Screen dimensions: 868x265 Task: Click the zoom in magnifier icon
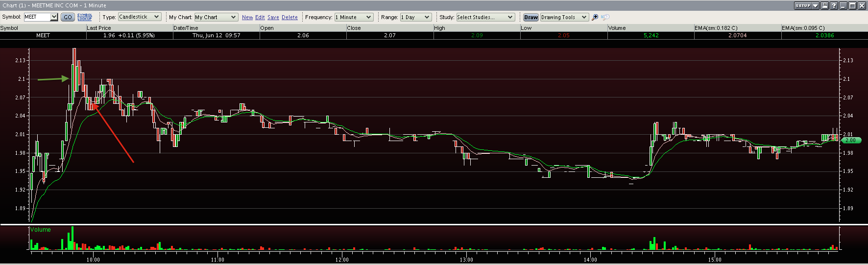click(595, 17)
